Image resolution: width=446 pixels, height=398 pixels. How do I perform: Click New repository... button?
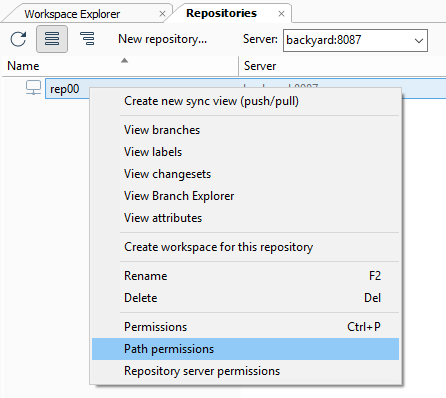162,39
